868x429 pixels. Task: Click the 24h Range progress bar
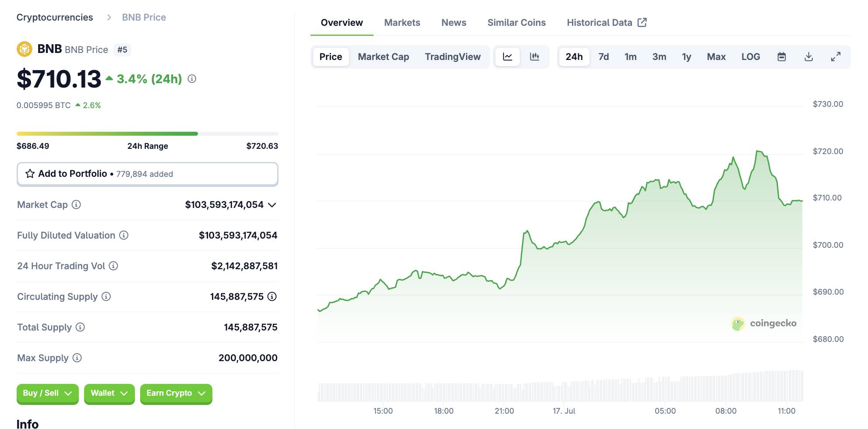coord(148,134)
